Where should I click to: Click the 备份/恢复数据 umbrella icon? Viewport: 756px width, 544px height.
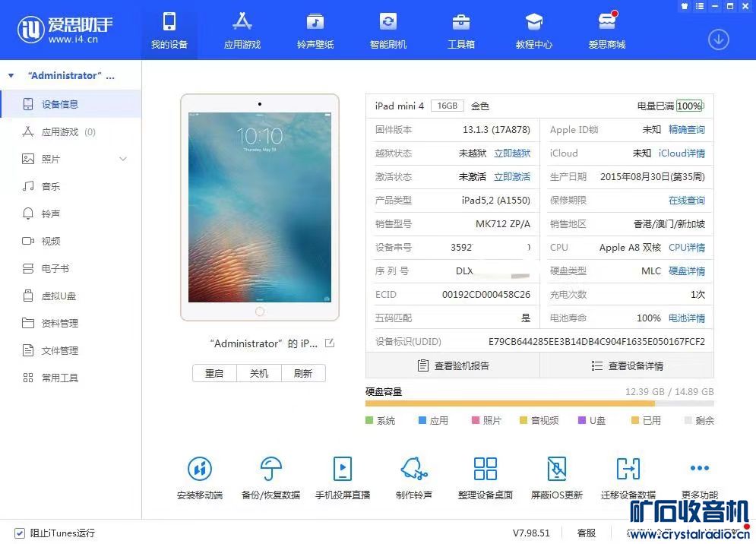pyautogui.click(x=271, y=469)
